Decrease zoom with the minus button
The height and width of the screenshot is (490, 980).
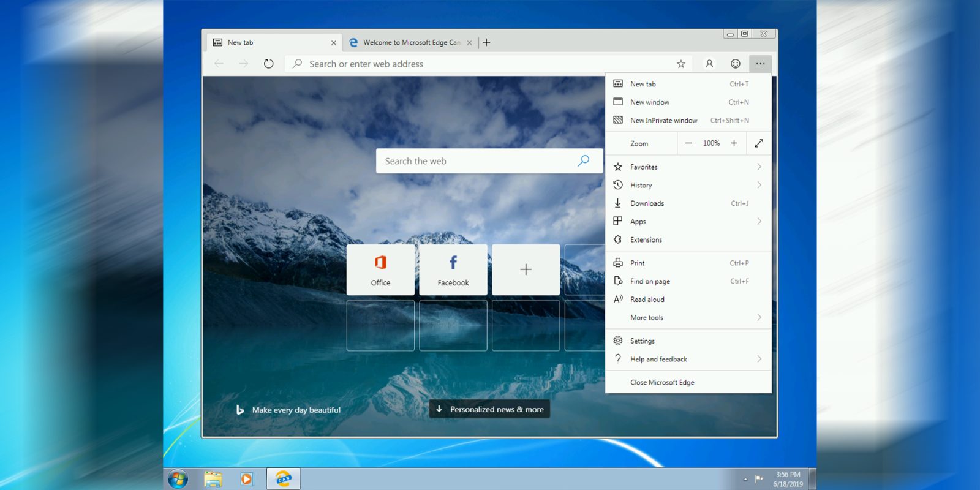tap(688, 143)
